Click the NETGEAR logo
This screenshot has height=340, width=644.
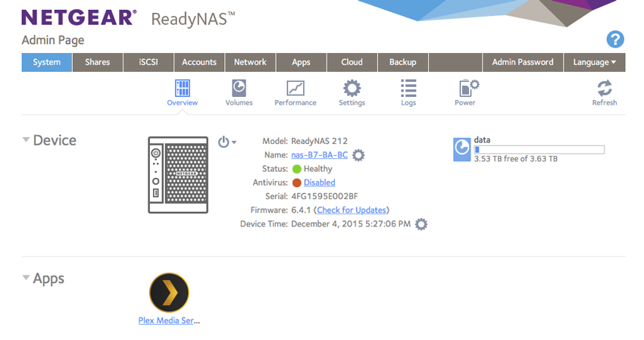tap(79, 17)
